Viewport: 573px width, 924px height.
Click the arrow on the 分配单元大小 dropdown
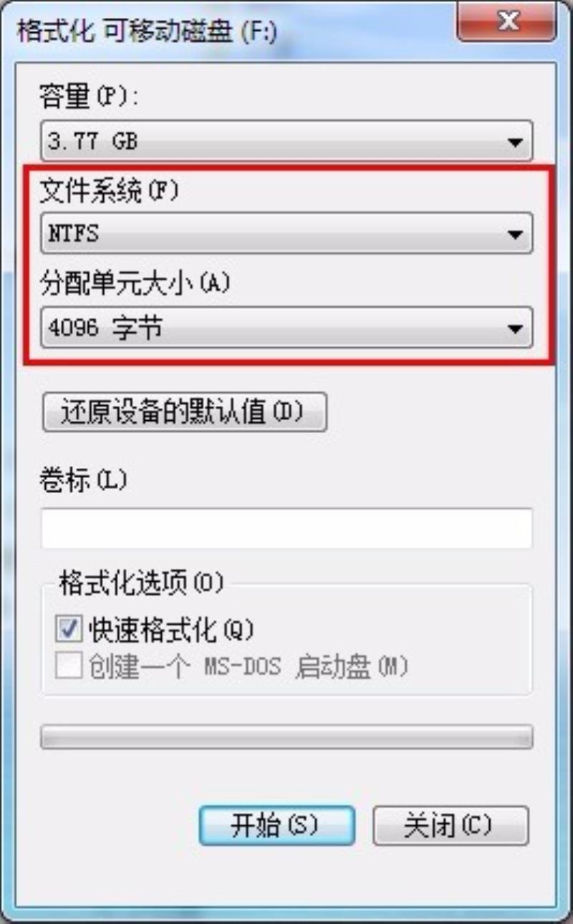pyautogui.click(x=514, y=329)
